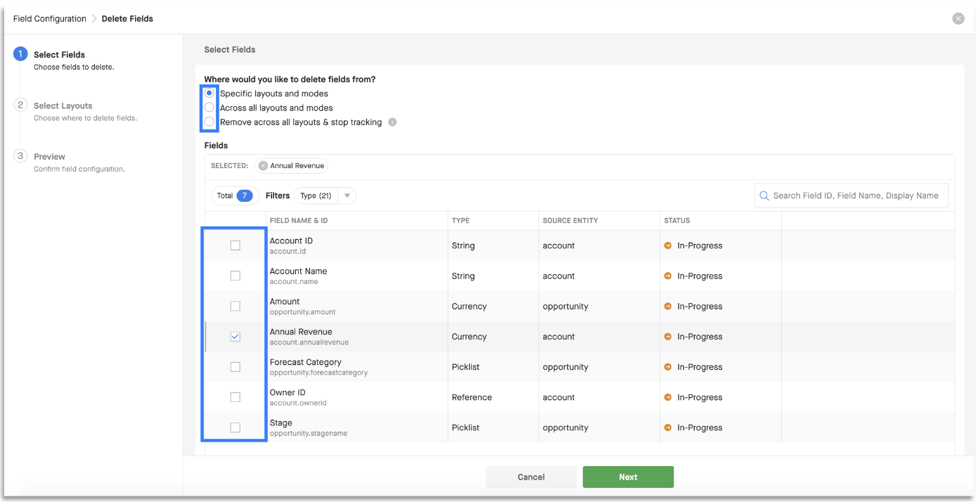Screen dimensions: 980x502
Task: Click the search magnifier icon
Action: tap(763, 195)
